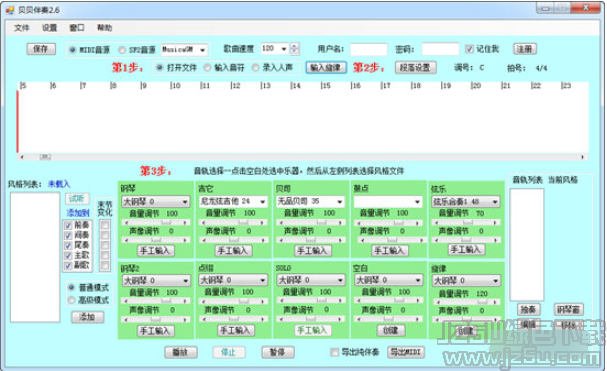Select the MIDI音源 radio button
This screenshot has width=607, height=371.
(x=72, y=50)
